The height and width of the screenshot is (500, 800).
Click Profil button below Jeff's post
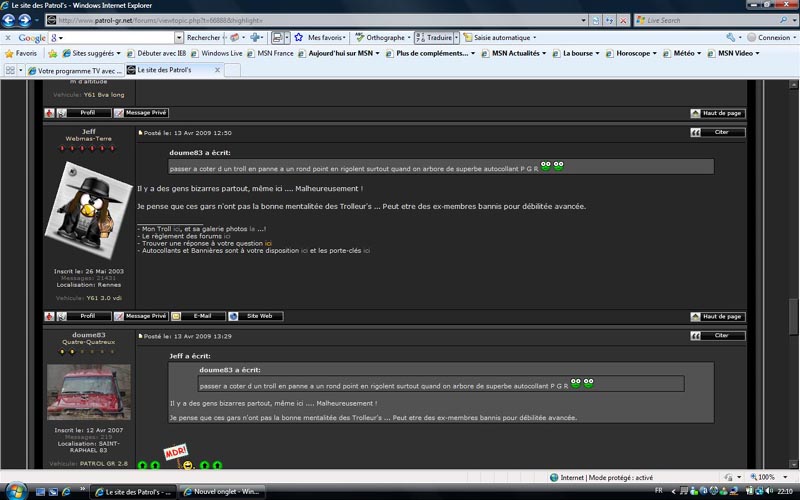(84, 316)
